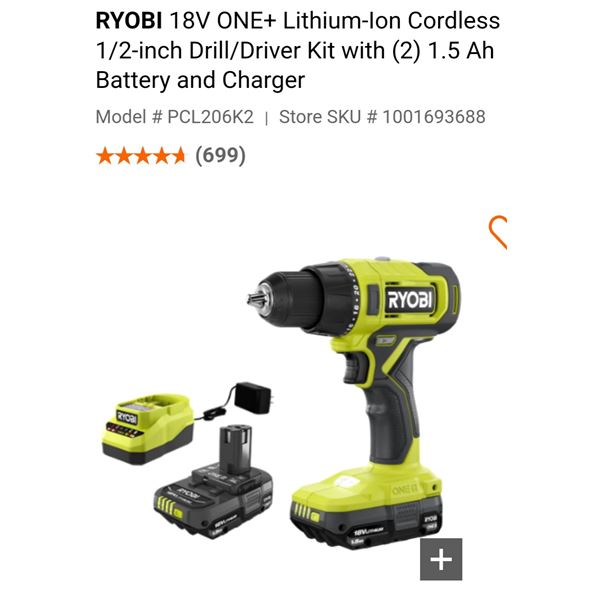Screen dimensions: 600x600
Task: Select the first orange rating star
Action: pos(104,157)
